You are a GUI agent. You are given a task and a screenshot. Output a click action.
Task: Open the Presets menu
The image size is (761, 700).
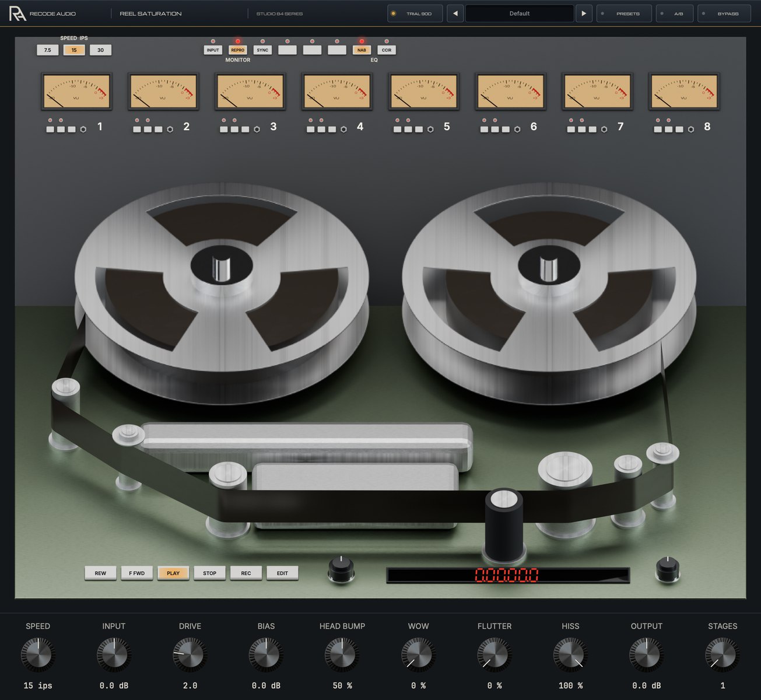tap(624, 13)
